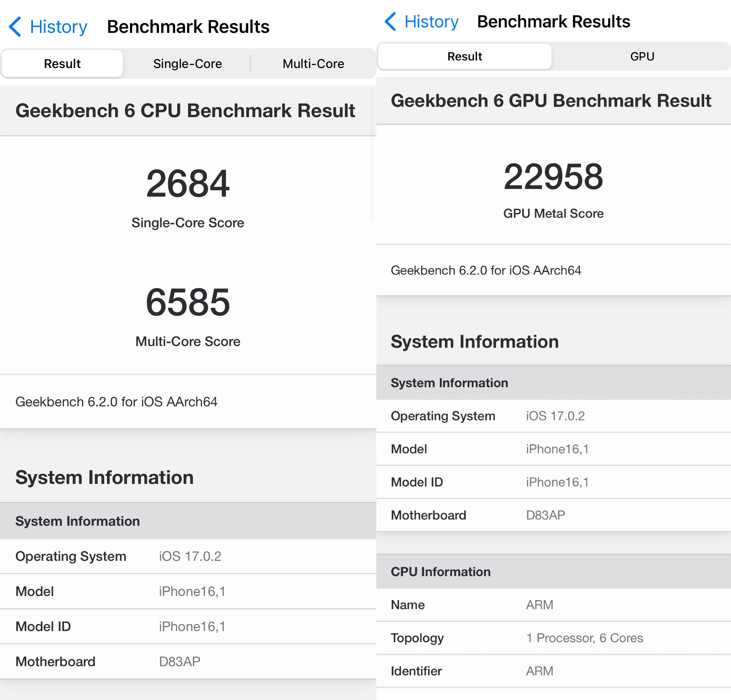
Task: Click the GPU Metal Score label
Action: click(x=553, y=213)
